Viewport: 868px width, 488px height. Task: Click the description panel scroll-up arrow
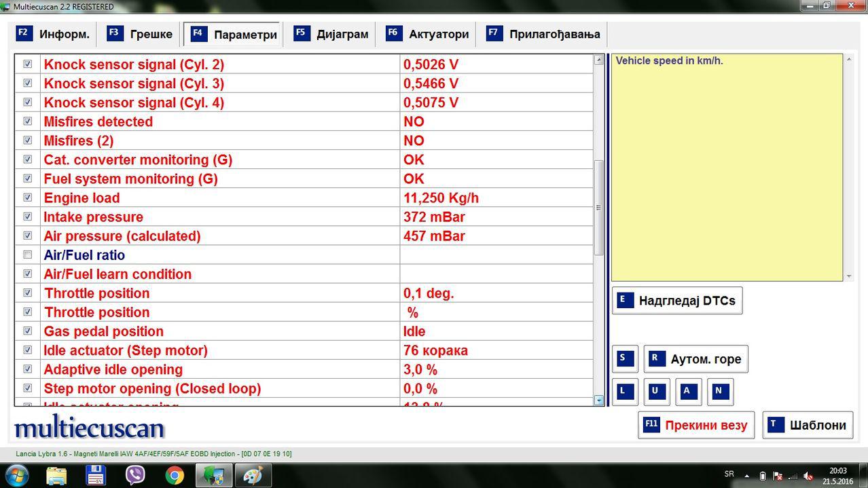click(x=848, y=60)
